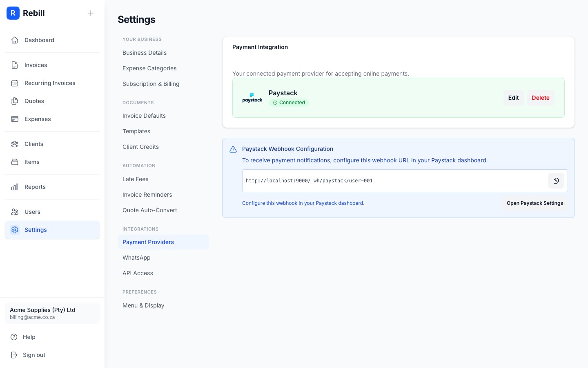Open the WhatsApp integration settings
Screen dimensions: 588x368
(136, 258)
